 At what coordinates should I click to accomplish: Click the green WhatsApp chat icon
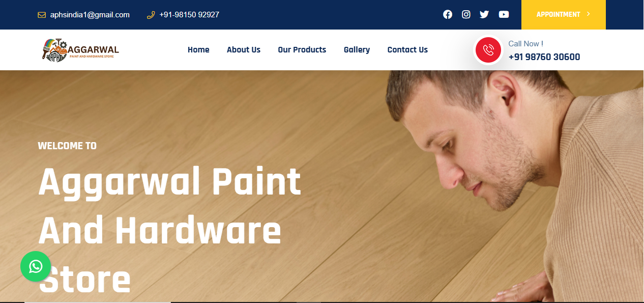tap(36, 266)
